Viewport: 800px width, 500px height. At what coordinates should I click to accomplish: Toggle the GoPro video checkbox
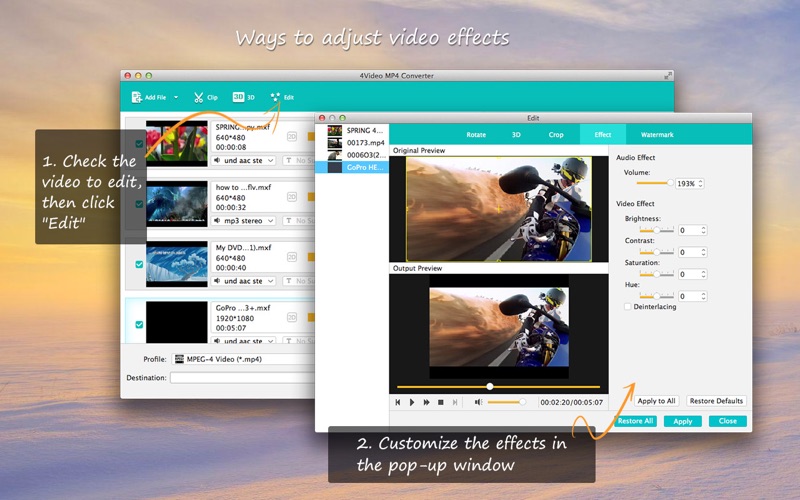139,324
